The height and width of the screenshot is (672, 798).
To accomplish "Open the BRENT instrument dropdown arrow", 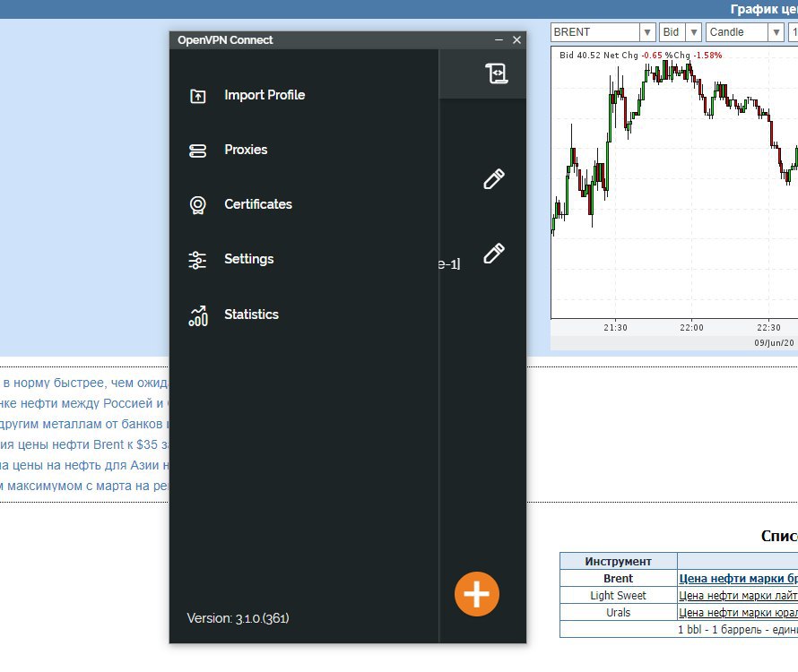I will coord(646,32).
